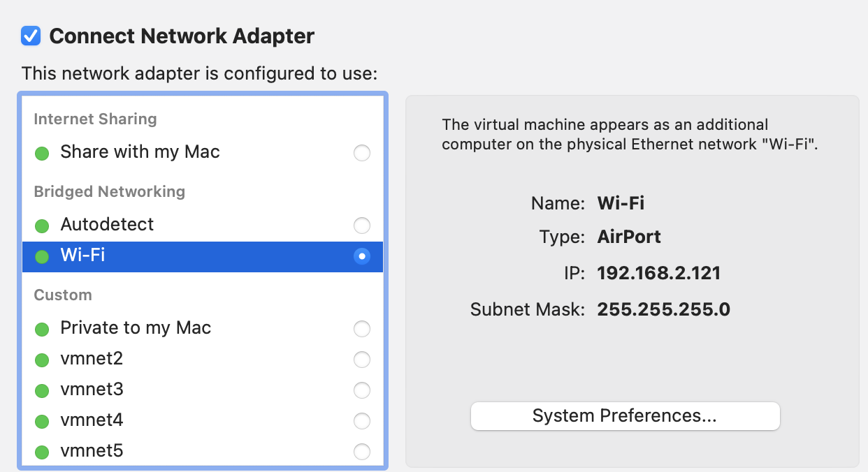Choose the vmnet2 radio button
This screenshot has height=472, width=868.
(x=361, y=360)
